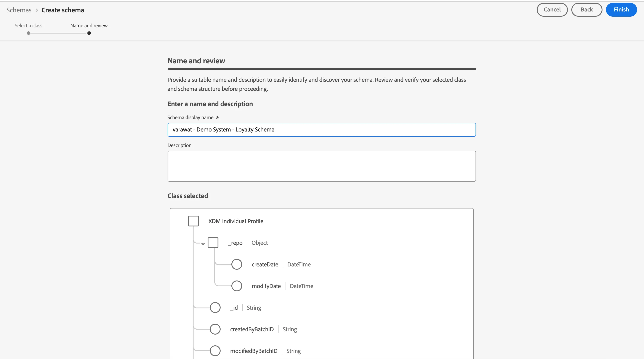The height and width of the screenshot is (359, 644).
Task: Click the Object type of _repo
Action: [260, 243]
